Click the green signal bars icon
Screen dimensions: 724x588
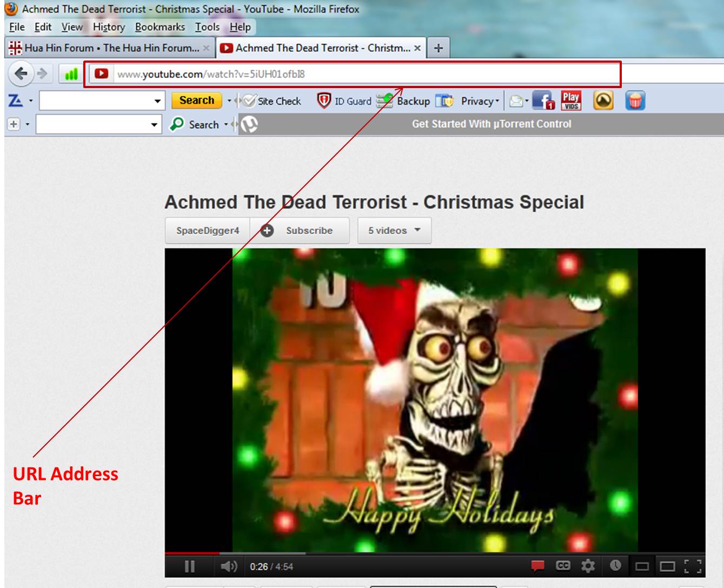(x=71, y=74)
